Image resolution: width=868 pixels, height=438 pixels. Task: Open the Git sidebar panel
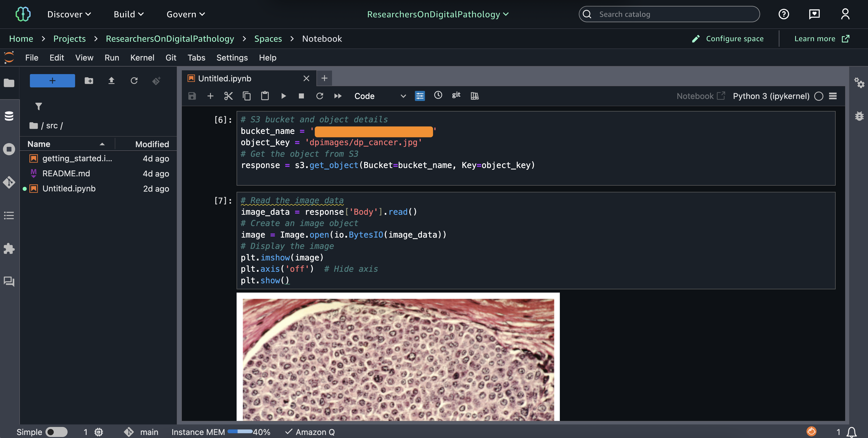click(9, 182)
